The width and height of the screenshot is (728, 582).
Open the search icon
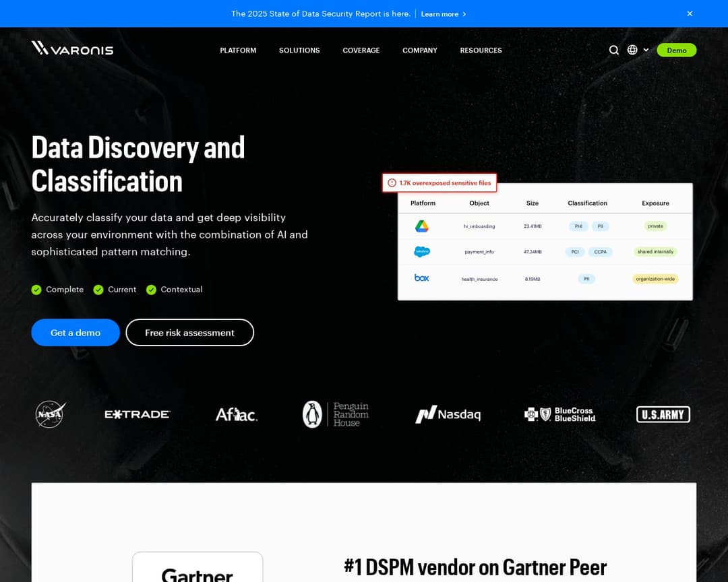(x=614, y=50)
